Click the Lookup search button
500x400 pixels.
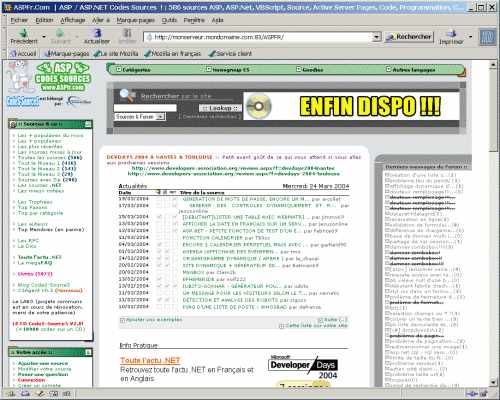220,108
